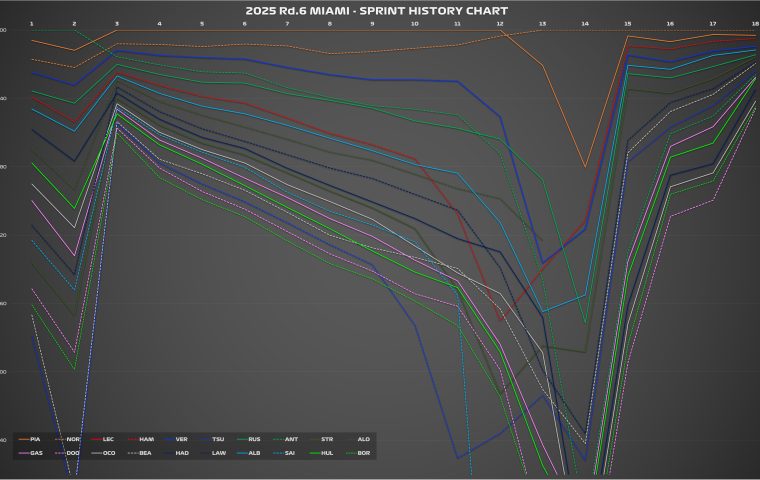
Task: Select the GAS legend label
Action: point(36,453)
